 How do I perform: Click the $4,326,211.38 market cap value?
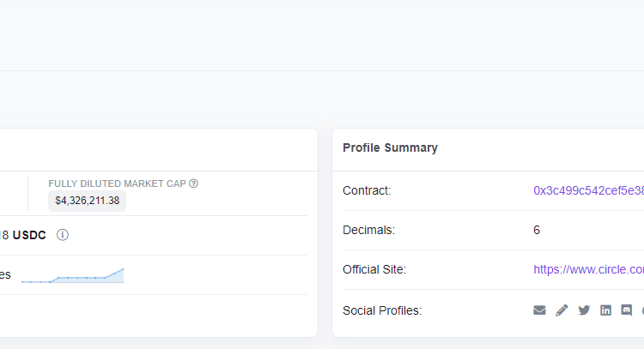tap(88, 201)
